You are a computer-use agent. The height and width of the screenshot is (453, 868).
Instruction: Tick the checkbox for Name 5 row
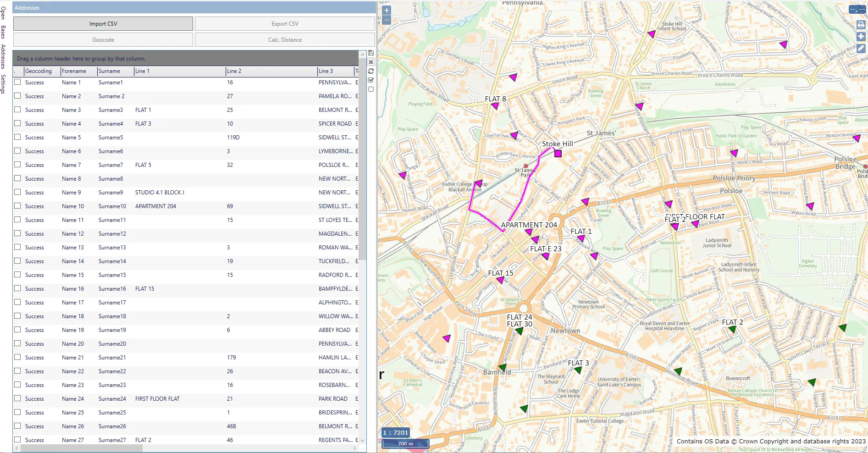click(x=17, y=137)
